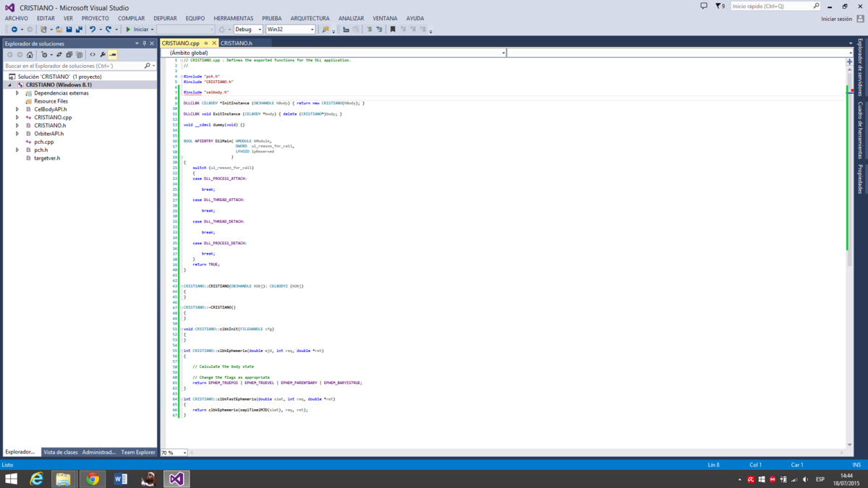The height and width of the screenshot is (488, 868).
Task: Select Resource Files folder in tree
Action: click(x=51, y=101)
